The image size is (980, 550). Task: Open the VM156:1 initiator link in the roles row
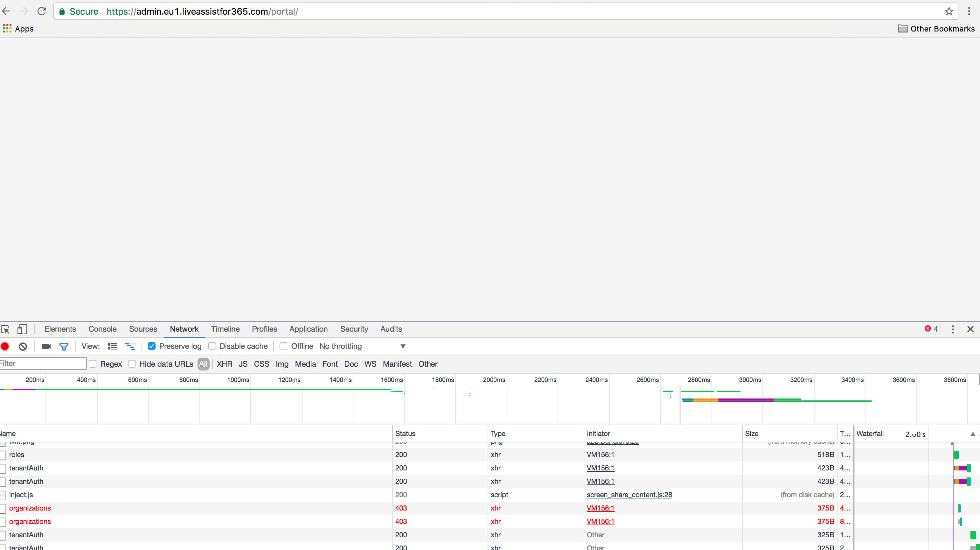coord(600,455)
